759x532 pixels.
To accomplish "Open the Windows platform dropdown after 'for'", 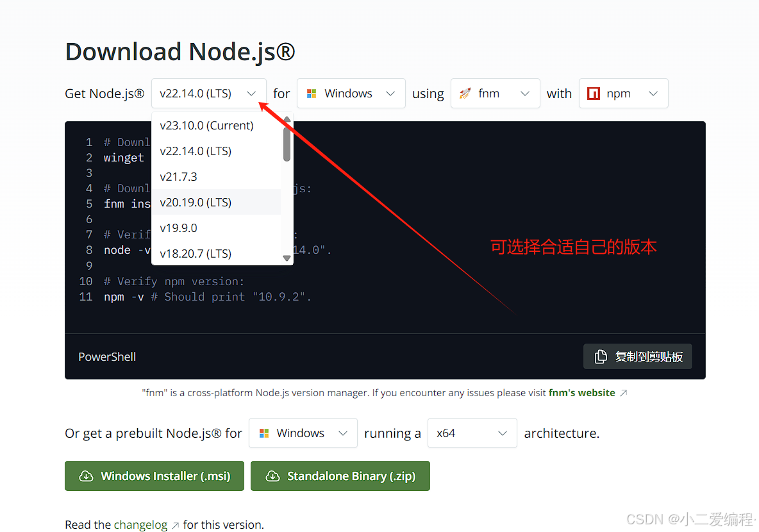I will tap(351, 94).
